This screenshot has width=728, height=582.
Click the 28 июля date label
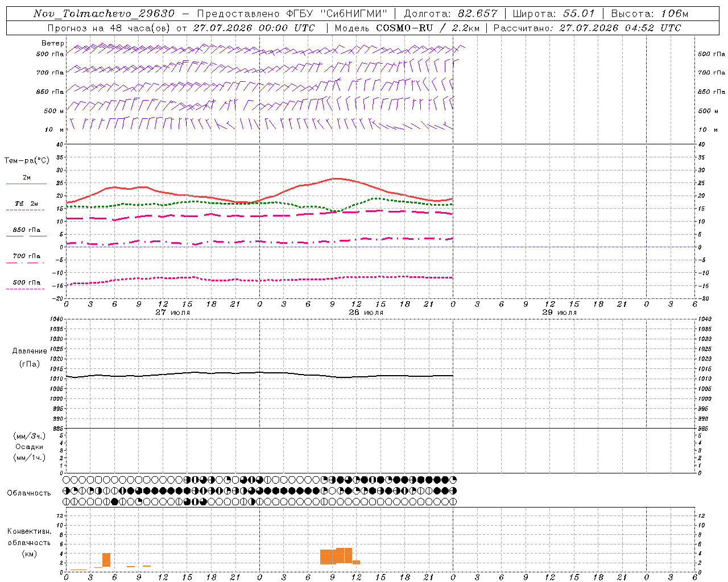[x=366, y=313]
